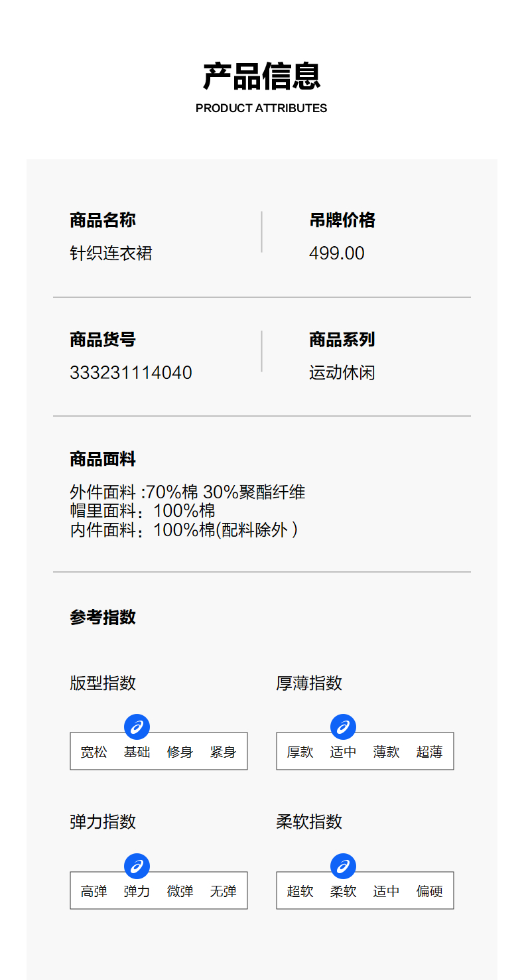This screenshot has width=524, height=980.
Task: Select 宽松 in the 版型指数 scale
Action: click(x=94, y=752)
